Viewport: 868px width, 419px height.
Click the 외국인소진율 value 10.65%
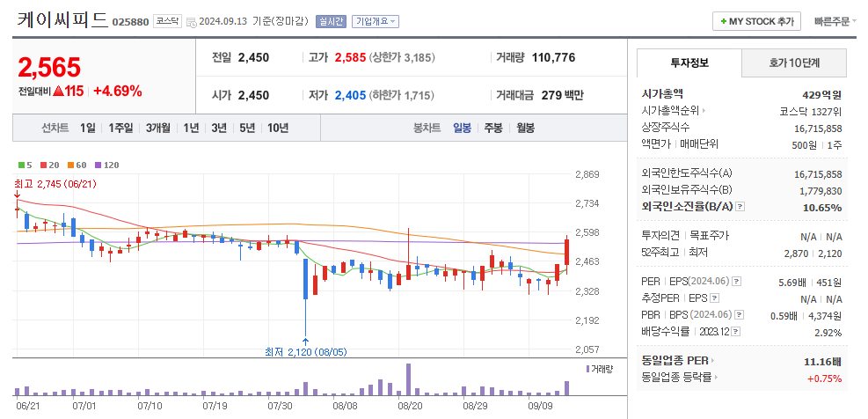822,207
